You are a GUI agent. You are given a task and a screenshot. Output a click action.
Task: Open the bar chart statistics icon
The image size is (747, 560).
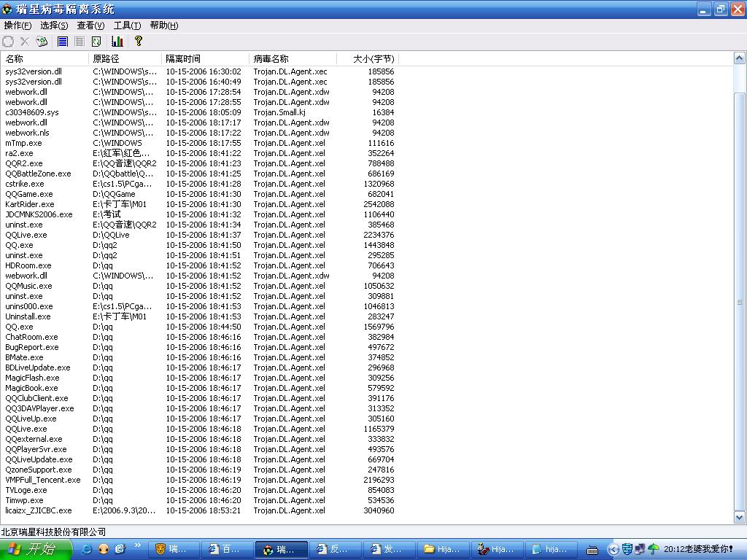pyautogui.click(x=117, y=42)
